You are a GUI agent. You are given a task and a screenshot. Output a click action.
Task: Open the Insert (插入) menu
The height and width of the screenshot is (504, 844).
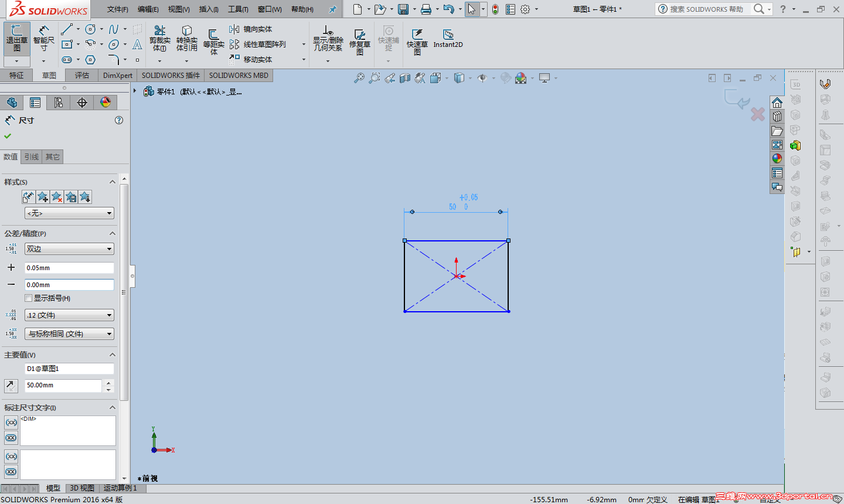point(209,9)
